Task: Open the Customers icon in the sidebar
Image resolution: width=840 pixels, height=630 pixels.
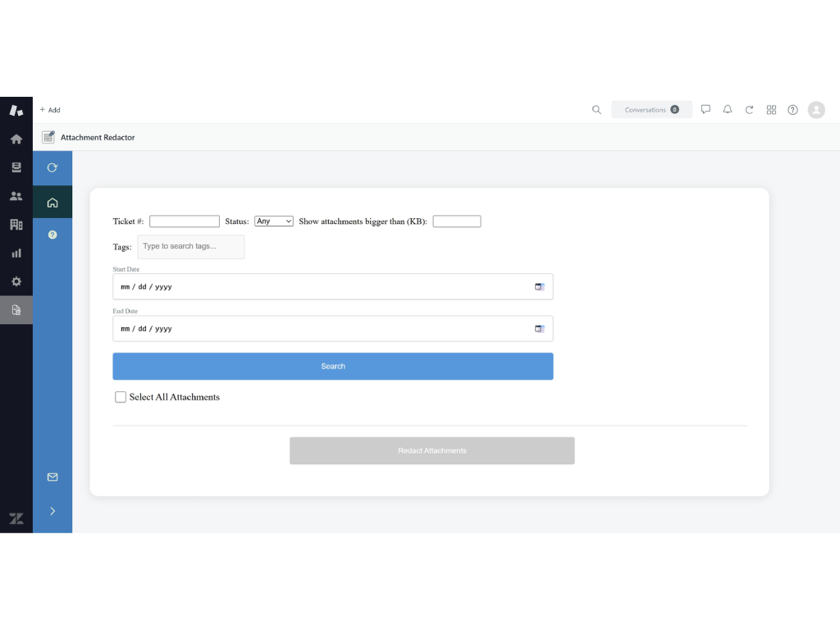Action: (x=16, y=196)
